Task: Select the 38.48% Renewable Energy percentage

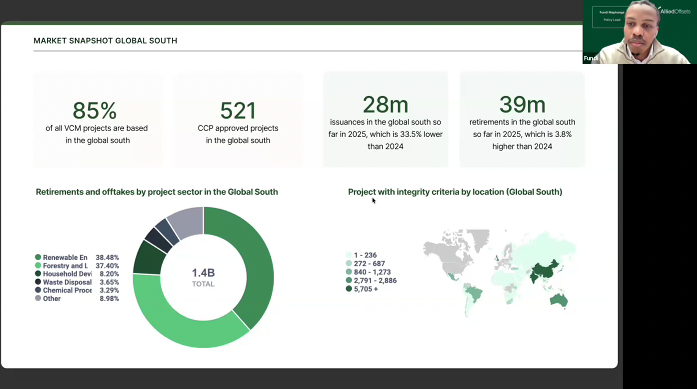Action: pyautogui.click(x=107, y=257)
